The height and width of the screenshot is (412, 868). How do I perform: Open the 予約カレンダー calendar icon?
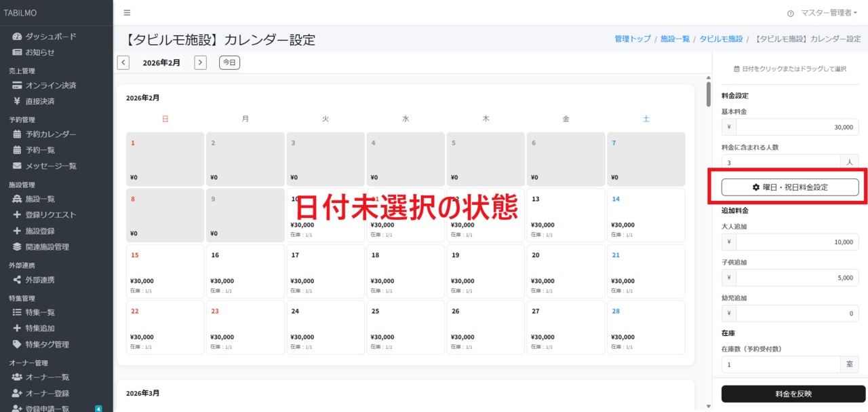(16, 134)
